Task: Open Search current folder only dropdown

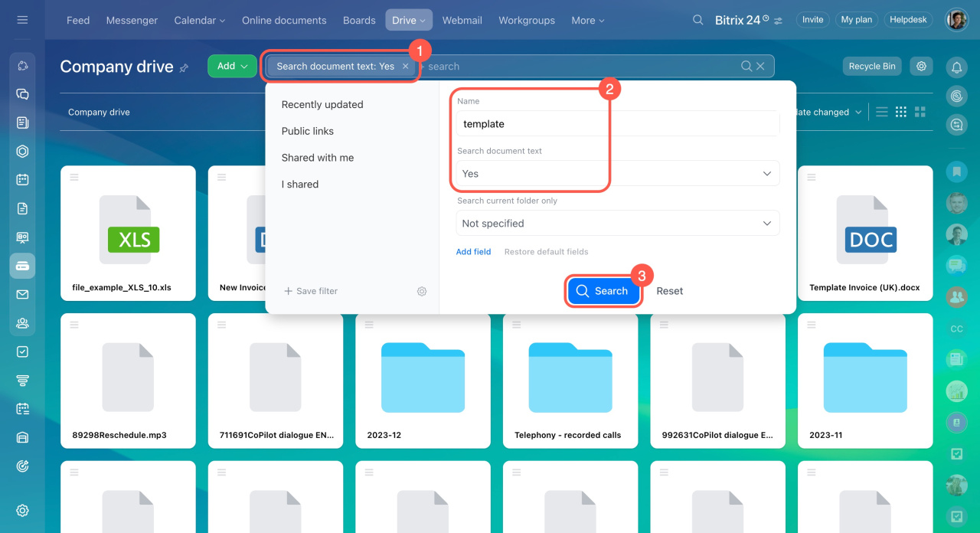Action: (617, 224)
